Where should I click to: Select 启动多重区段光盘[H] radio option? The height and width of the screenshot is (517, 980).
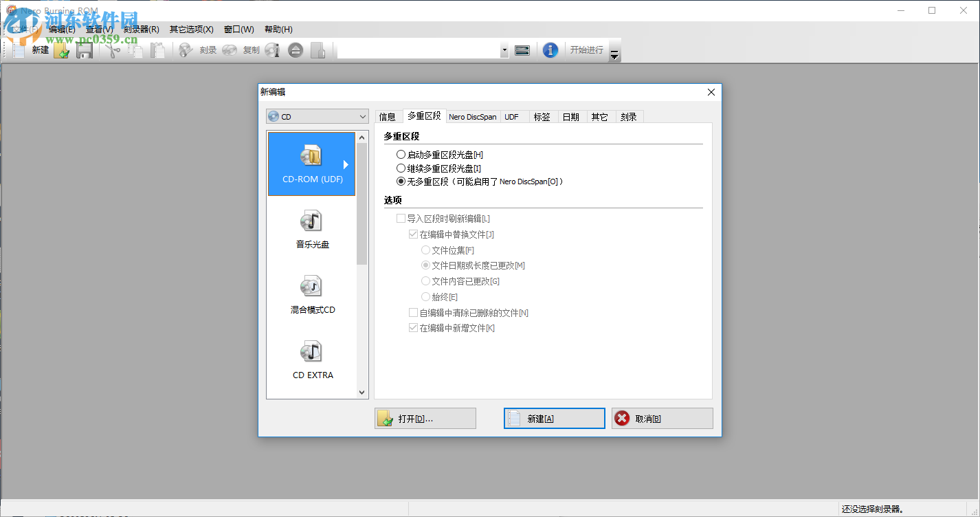point(440,155)
